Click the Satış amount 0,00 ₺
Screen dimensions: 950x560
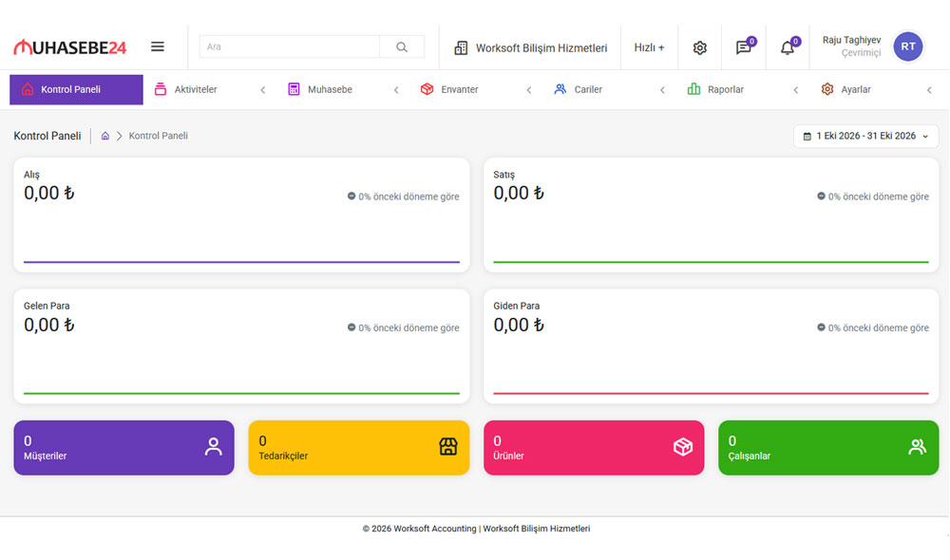pos(519,193)
